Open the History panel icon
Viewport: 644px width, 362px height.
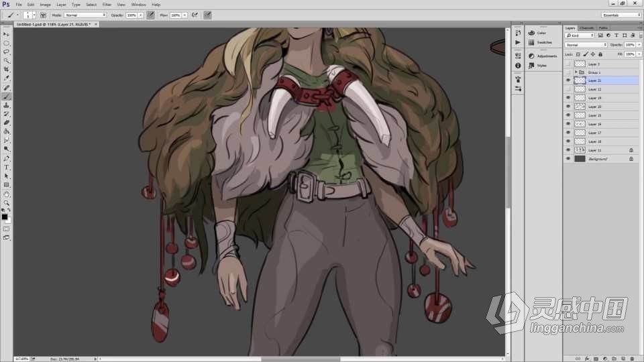518,33
